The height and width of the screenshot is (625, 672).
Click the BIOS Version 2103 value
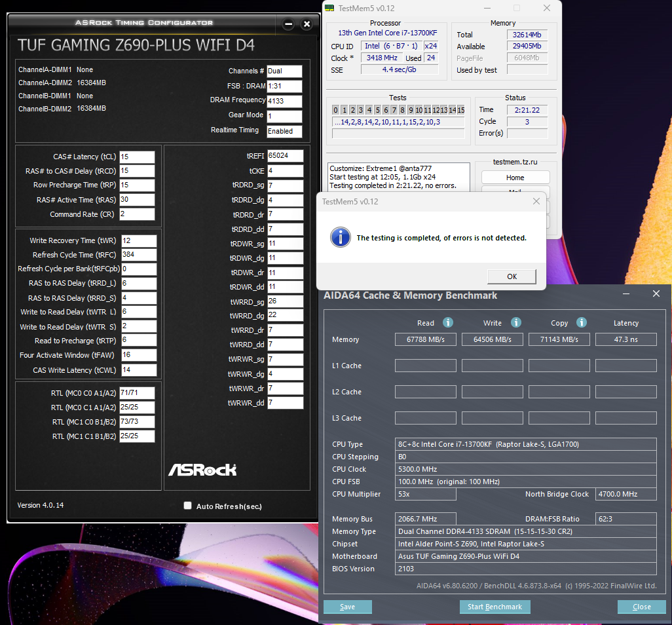point(525,569)
